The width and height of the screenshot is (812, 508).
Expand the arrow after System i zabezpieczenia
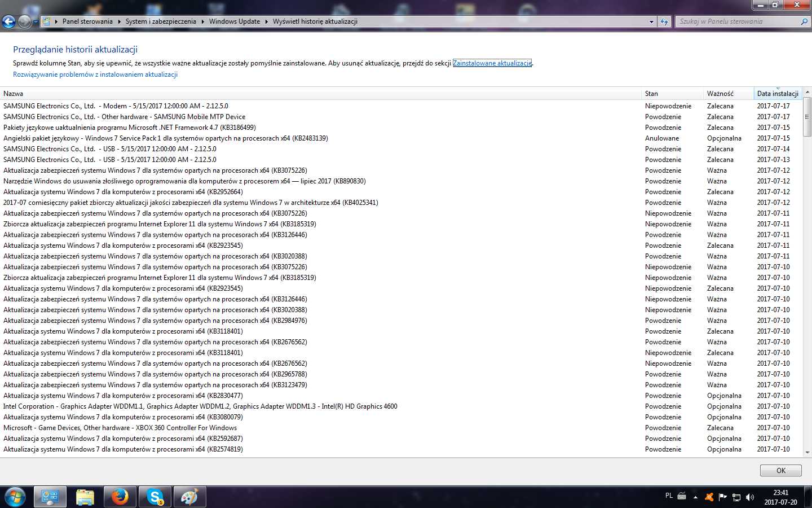(x=202, y=21)
